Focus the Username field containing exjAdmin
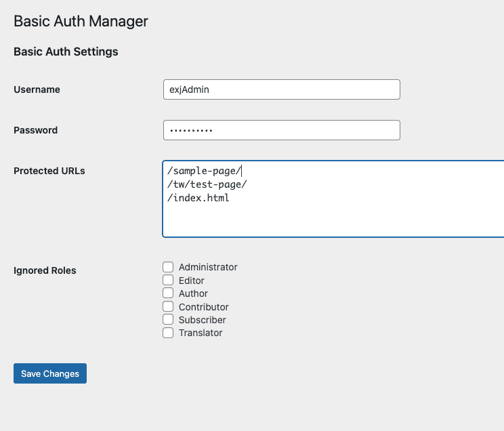 (281, 89)
